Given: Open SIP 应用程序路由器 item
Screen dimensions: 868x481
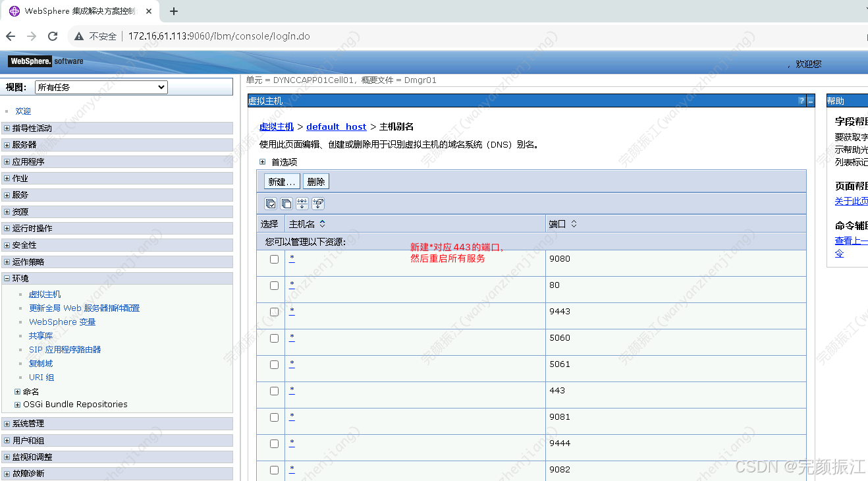Looking at the screenshot, I should [65, 350].
